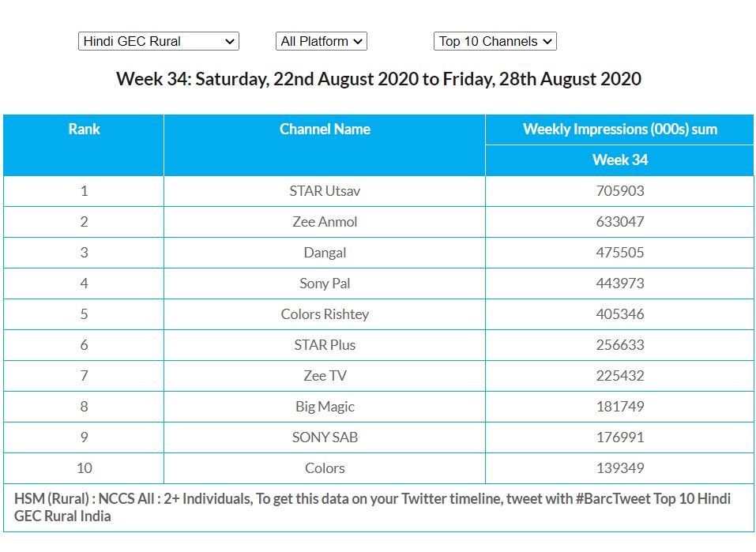Open the Top 10 Channels dropdown
Image resolution: width=756 pixels, height=552 pixels.
click(495, 41)
